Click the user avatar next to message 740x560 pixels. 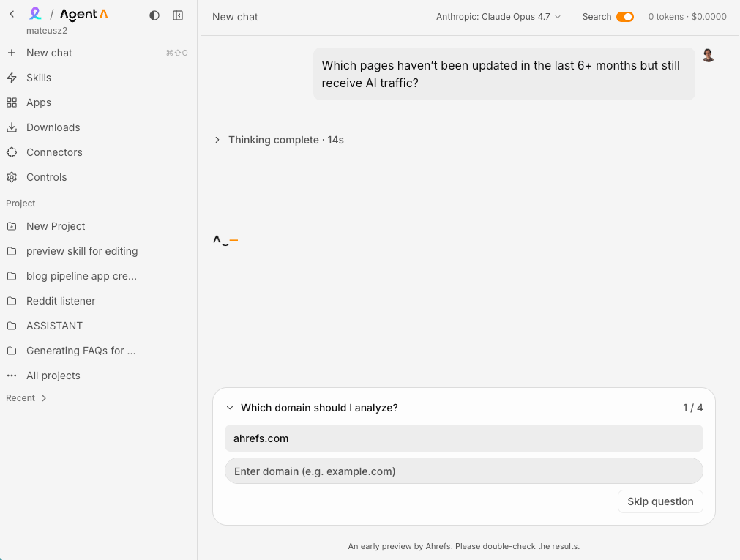708,55
